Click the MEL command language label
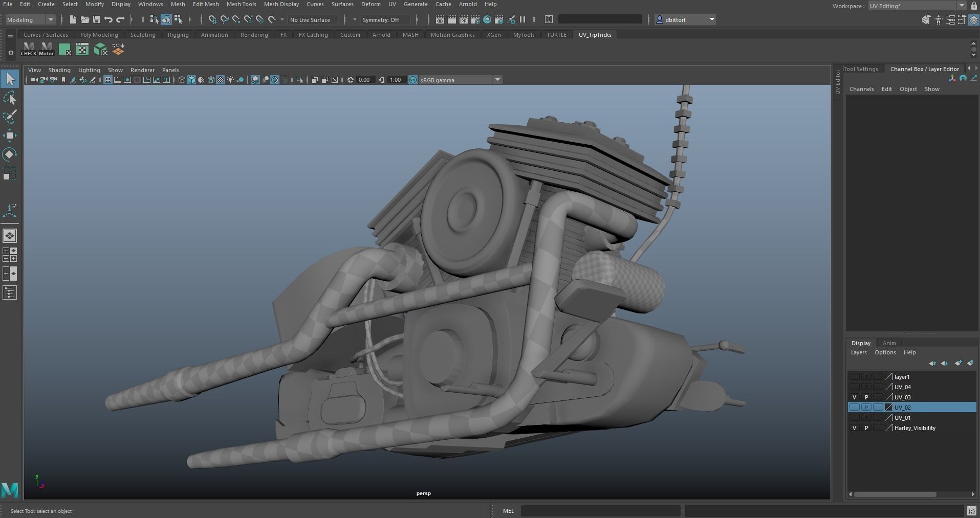 click(508, 510)
